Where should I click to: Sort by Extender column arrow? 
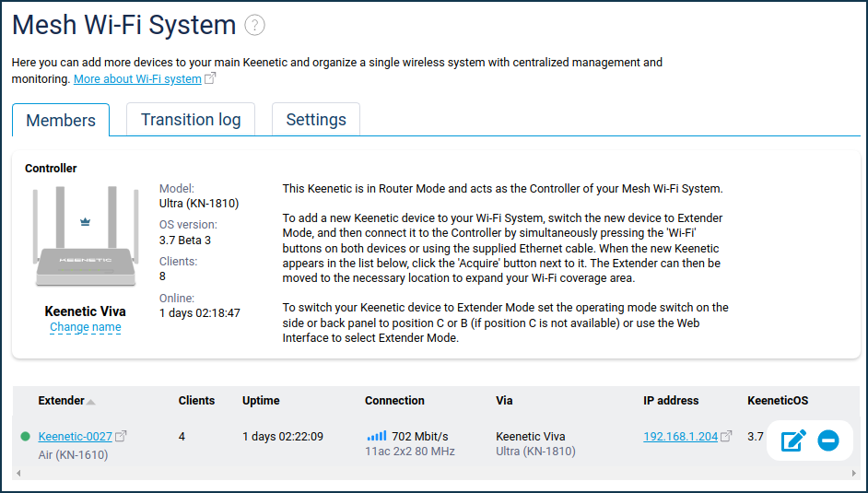pos(91,402)
